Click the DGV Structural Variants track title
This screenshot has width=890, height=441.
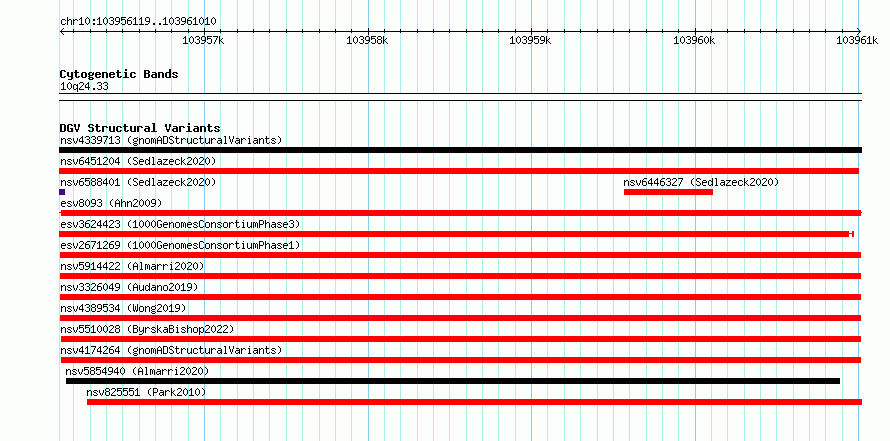click(x=140, y=128)
